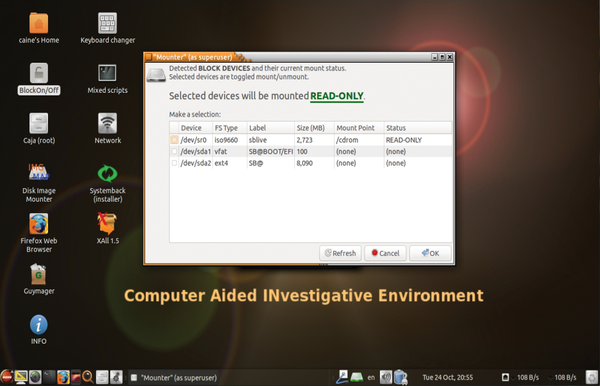The image size is (600, 386).
Task: Toggle the /dev/sda1 device checkbox
Action: click(x=174, y=151)
